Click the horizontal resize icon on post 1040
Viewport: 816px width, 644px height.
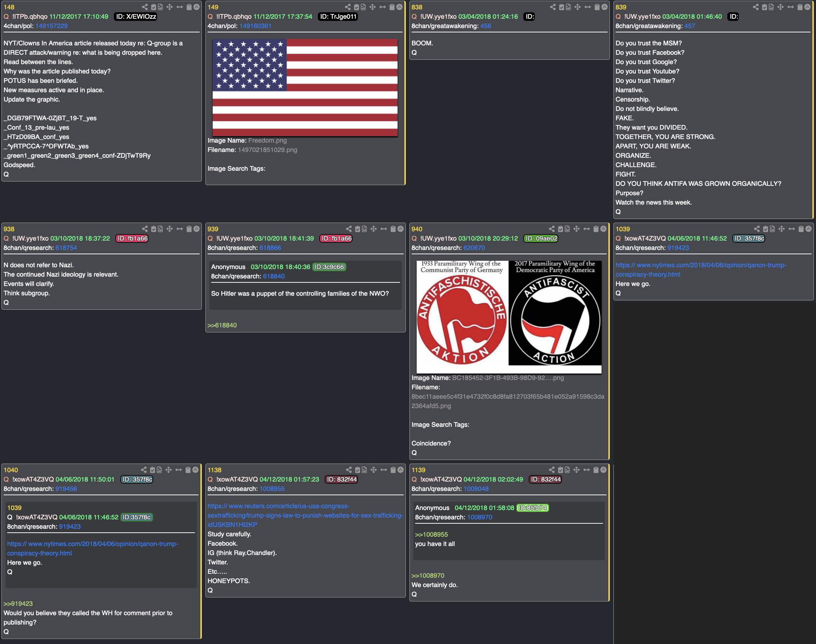tap(178, 470)
